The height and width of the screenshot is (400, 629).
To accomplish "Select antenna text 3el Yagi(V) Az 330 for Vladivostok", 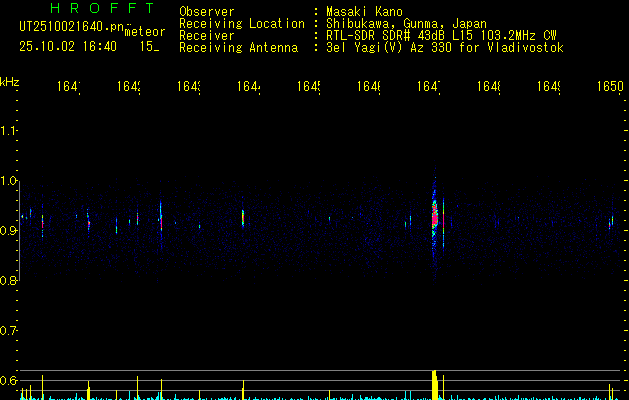I will (445, 48).
